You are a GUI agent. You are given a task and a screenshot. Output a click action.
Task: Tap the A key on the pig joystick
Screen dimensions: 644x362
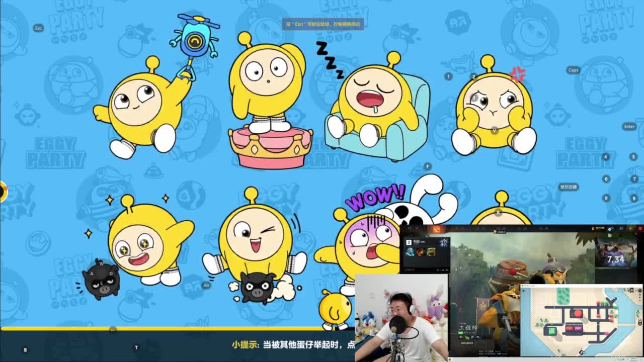[92, 274]
